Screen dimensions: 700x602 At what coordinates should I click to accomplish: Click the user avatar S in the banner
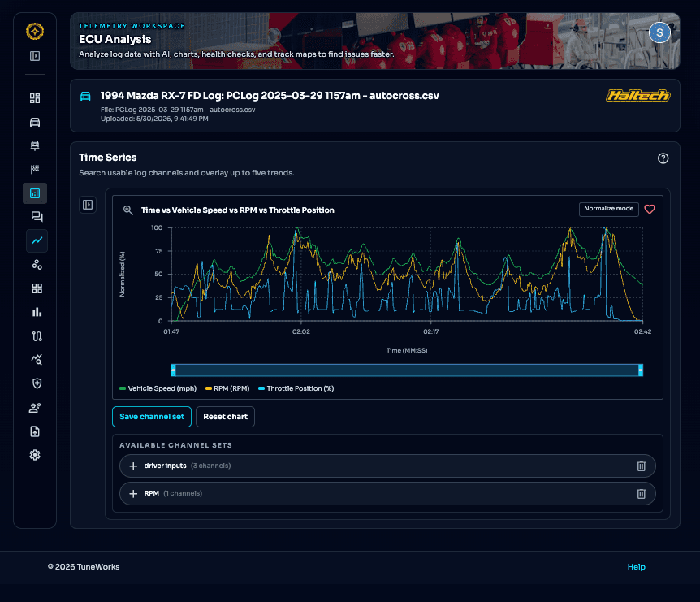(x=659, y=32)
